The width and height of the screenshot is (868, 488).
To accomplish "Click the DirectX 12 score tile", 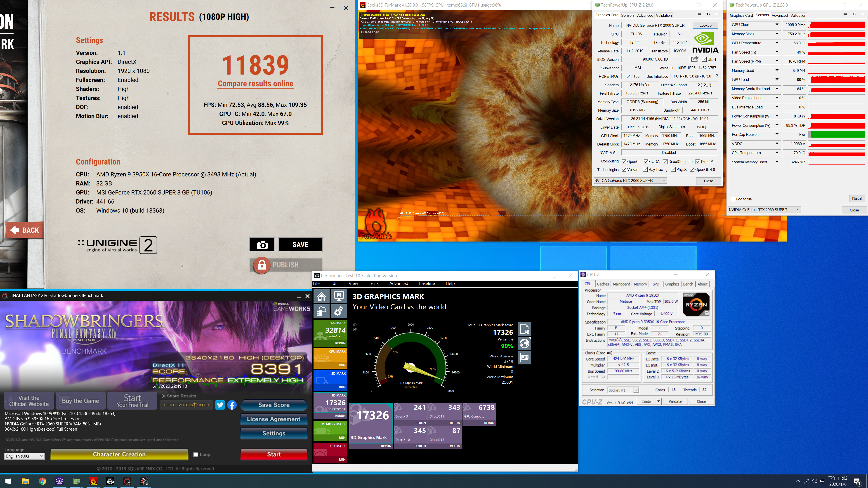I will (444, 437).
